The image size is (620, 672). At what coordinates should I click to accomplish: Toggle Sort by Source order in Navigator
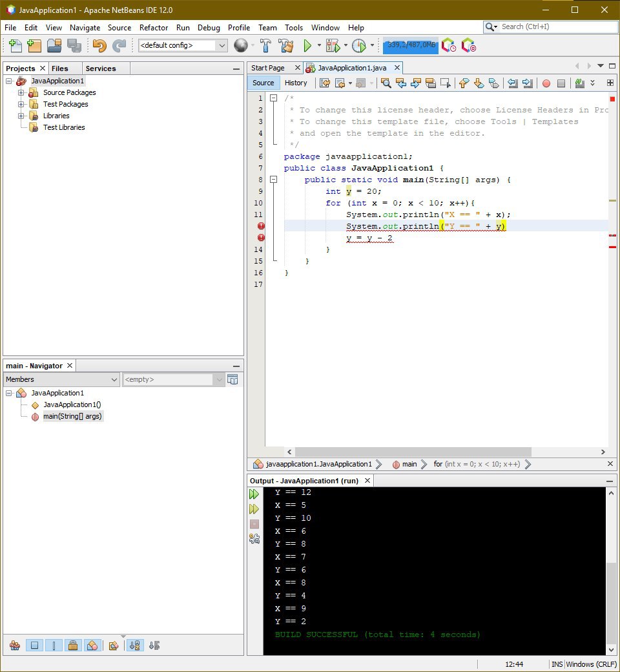(154, 646)
